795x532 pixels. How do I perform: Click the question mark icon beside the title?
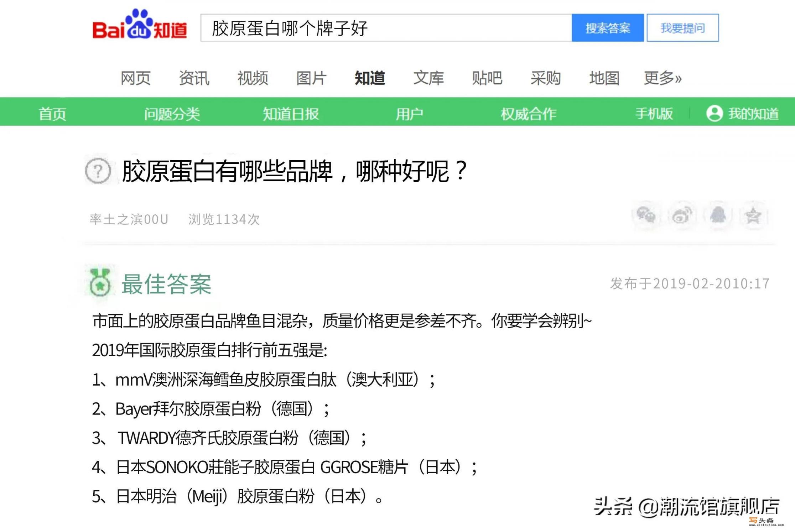coord(98,171)
